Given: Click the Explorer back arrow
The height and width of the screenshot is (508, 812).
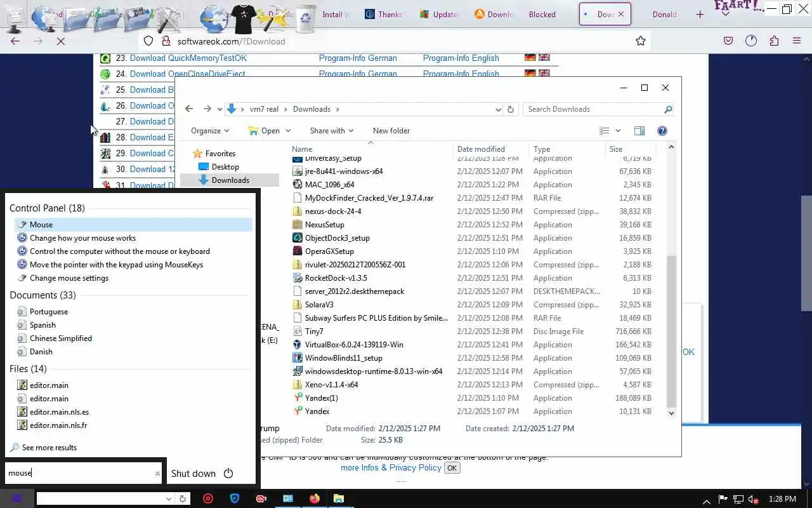Looking at the screenshot, I should pyautogui.click(x=189, y=109).
